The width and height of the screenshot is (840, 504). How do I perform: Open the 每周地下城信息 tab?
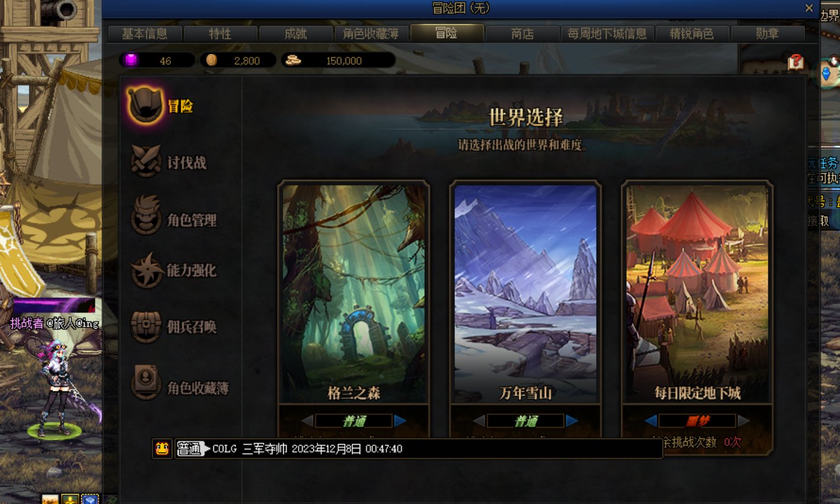(607, 34)
